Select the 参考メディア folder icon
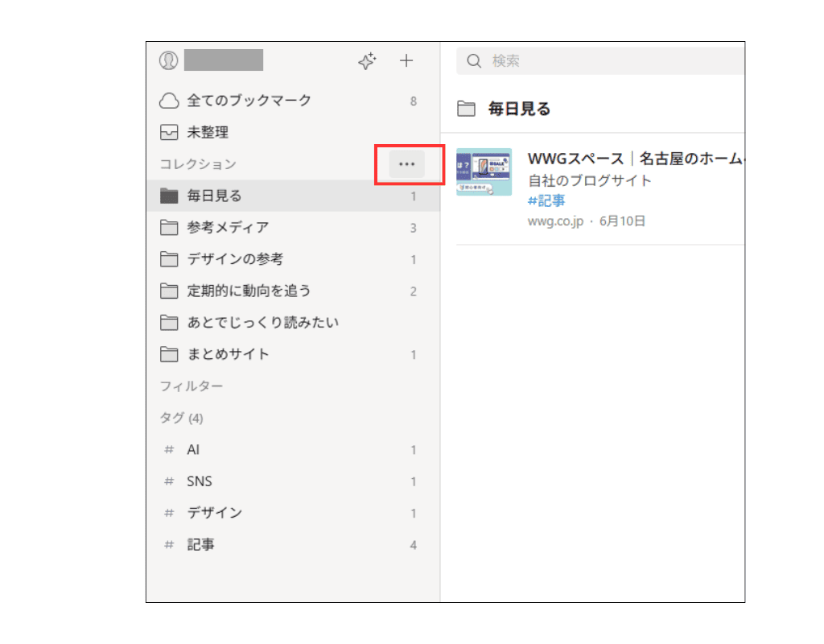Screen dimensions: 824x644 click(169, 227)
